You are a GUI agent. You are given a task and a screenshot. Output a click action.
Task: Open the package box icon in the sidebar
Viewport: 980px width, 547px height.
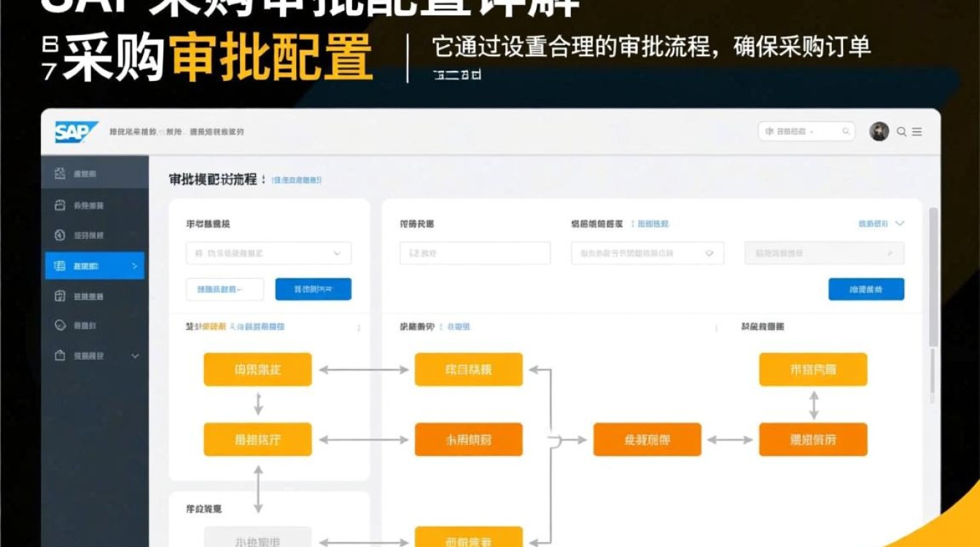(58, 296)
